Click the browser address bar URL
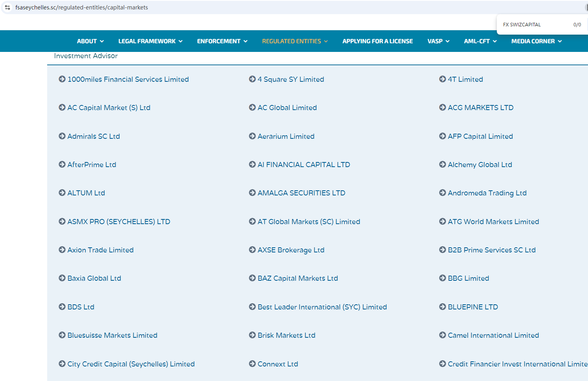 pyautogui.click(x=82, y=7)
